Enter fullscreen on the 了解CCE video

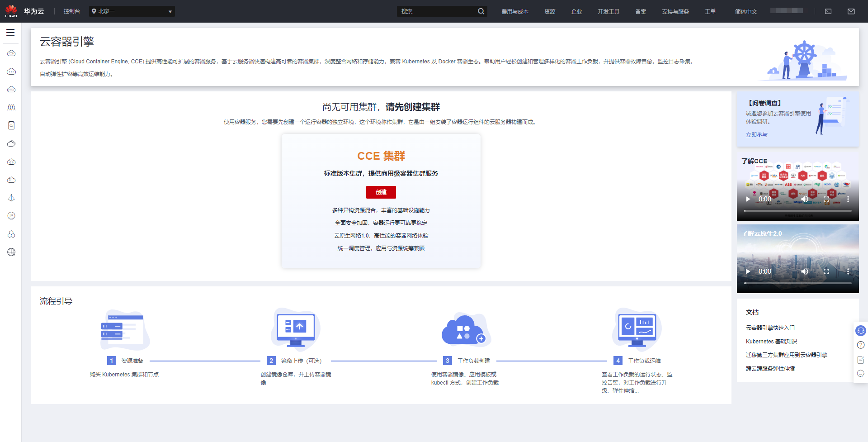(x=826, y=199)
